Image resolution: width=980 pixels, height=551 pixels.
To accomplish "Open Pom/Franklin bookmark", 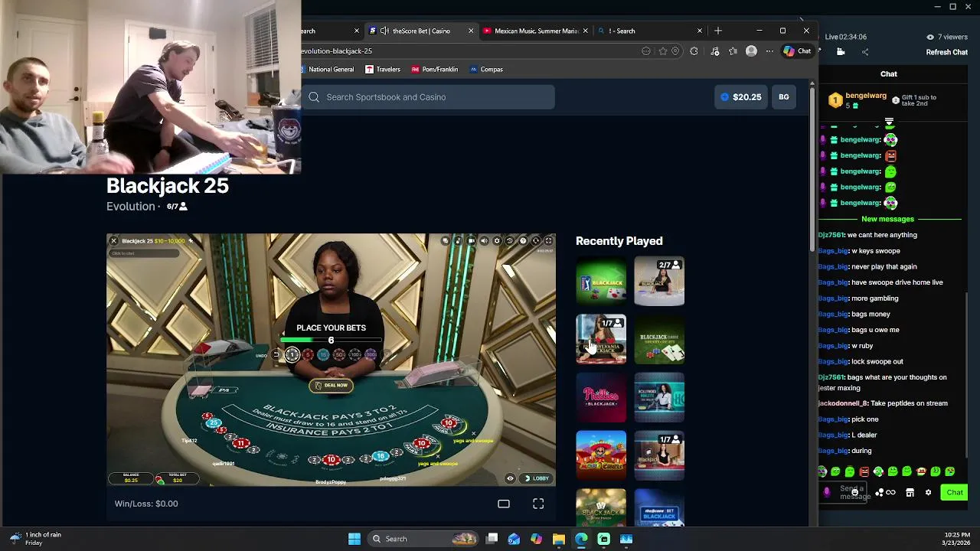I will click(x=434, y=69).
